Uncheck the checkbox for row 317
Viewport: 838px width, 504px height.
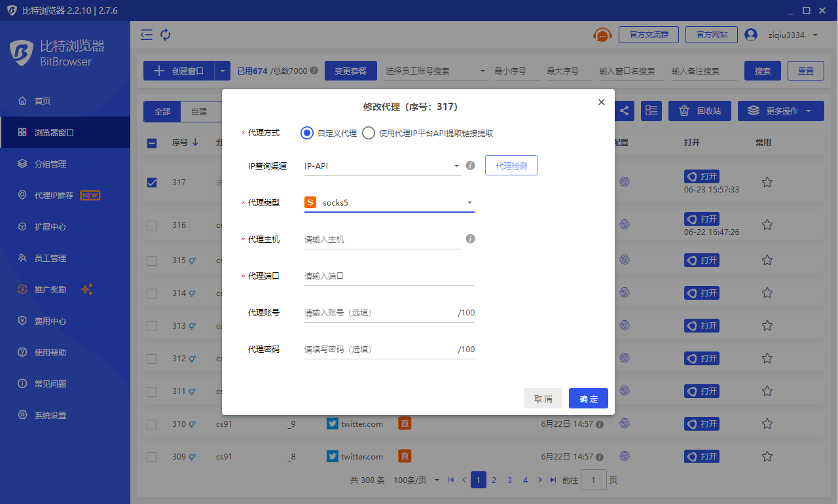pyautogui.click(x=152, y=183)
